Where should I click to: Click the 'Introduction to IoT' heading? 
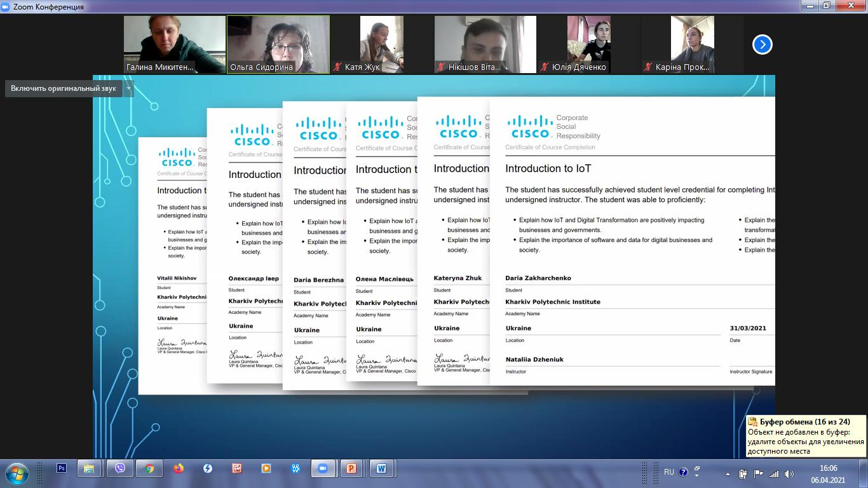548,168
